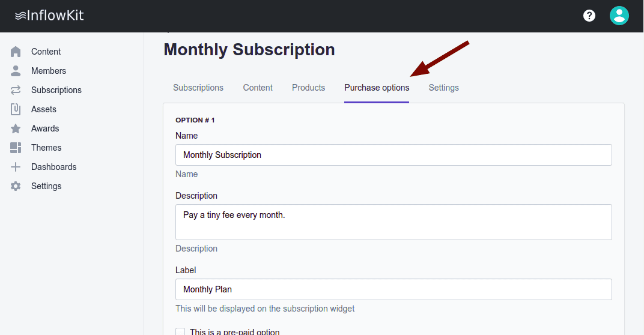
Task: Enable the pre-paid option checkbox
Action: (180, 331)
